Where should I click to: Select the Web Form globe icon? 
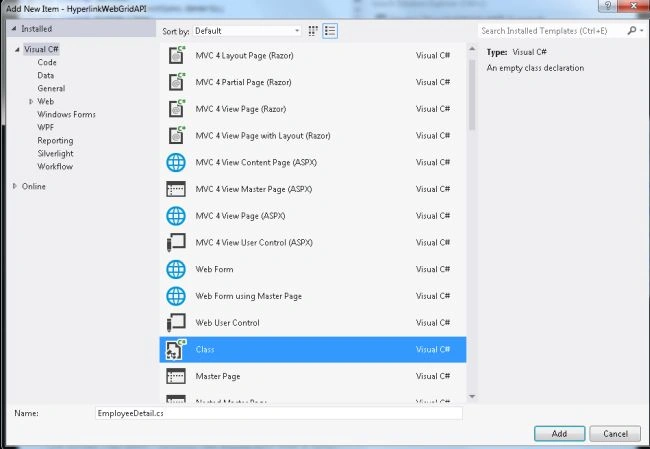click(x=176, y=269)
